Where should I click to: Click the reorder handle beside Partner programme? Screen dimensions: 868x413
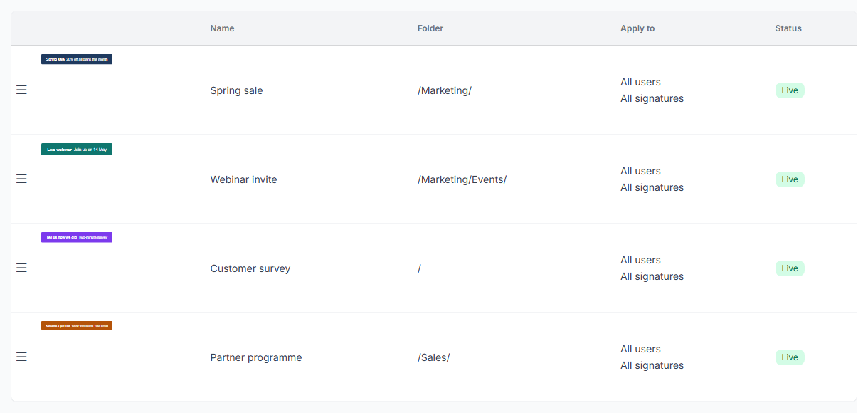coord(21,357)
